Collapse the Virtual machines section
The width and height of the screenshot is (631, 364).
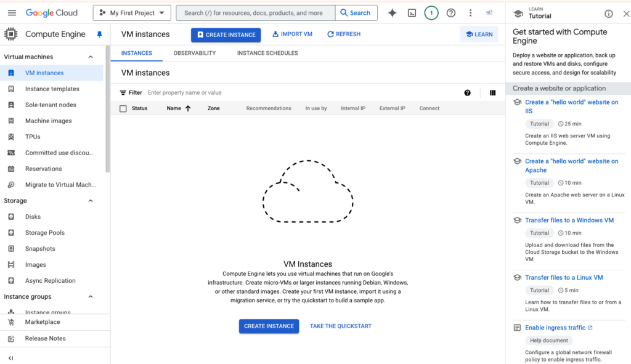91,57
